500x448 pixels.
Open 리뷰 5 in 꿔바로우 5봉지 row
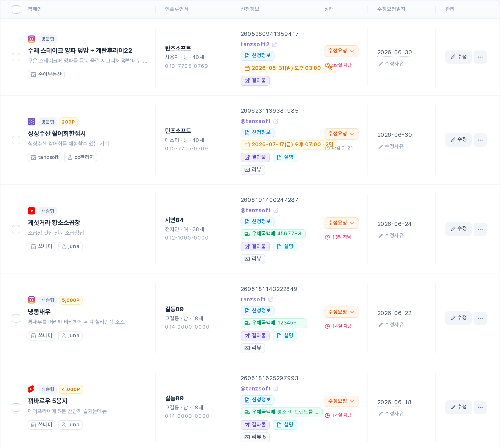[255, 437]
